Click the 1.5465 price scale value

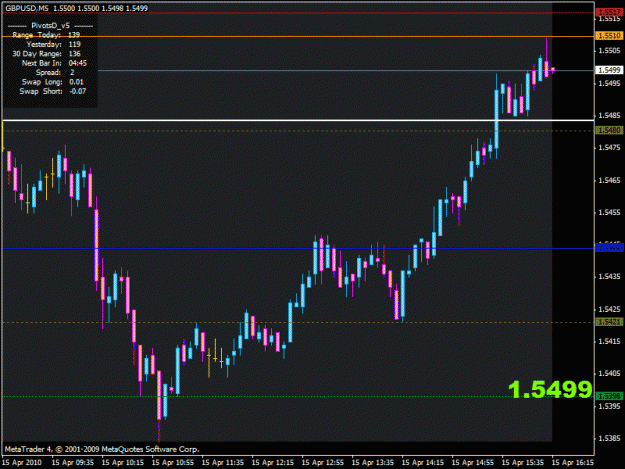610,180
